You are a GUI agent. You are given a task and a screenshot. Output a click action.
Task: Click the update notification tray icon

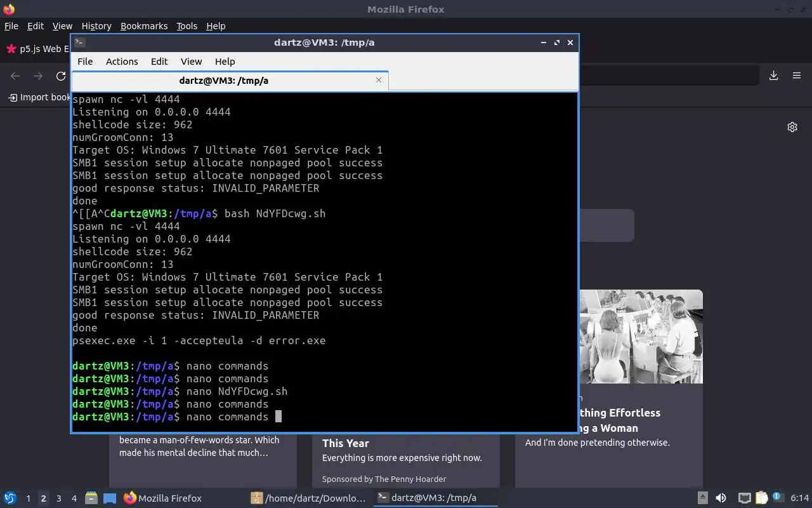[x=776, y=498]
